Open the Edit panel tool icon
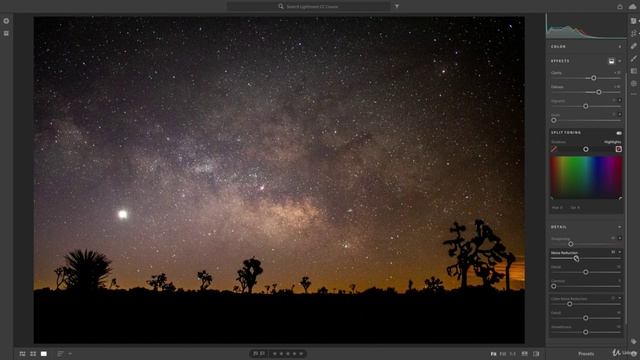 click(x=633, y=21)
